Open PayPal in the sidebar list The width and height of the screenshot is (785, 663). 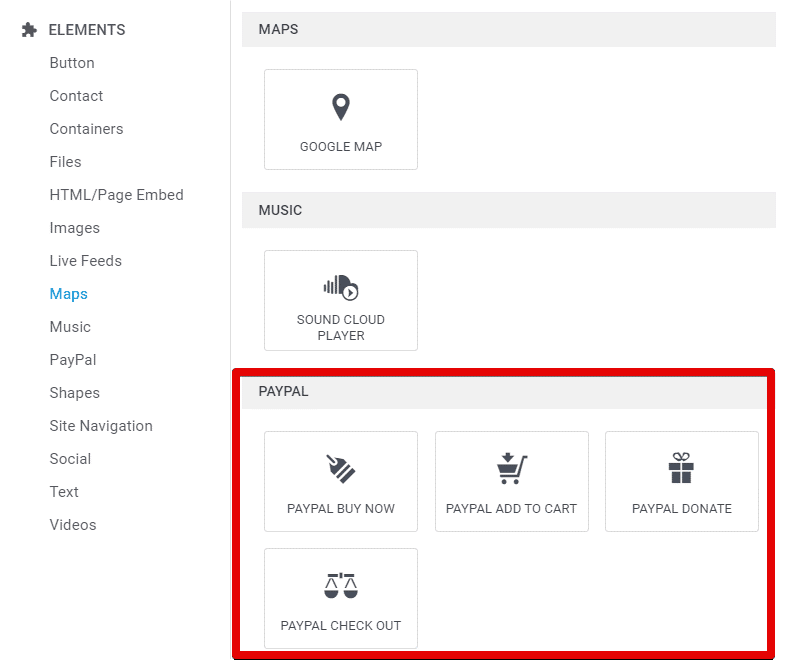[73, 360]
